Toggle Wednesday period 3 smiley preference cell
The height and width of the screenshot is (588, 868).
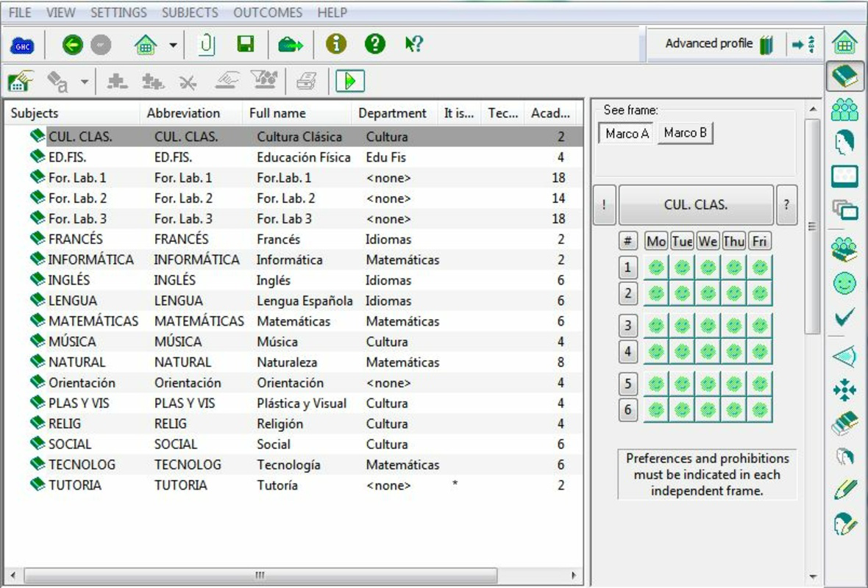708,326
